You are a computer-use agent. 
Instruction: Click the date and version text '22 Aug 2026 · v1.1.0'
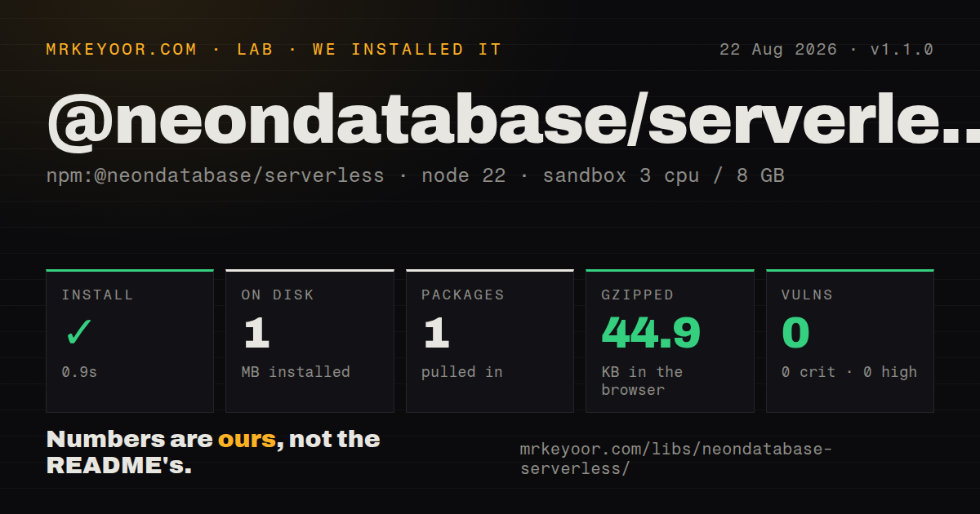click(x=826, y=49)
